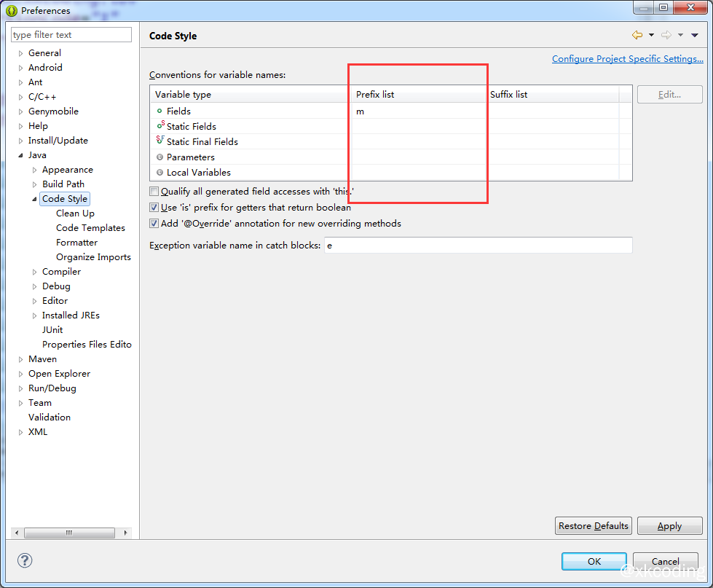Screen dimensions: 713x588
Task: Select the Static Final Fields icon
Action: (160, 141)
